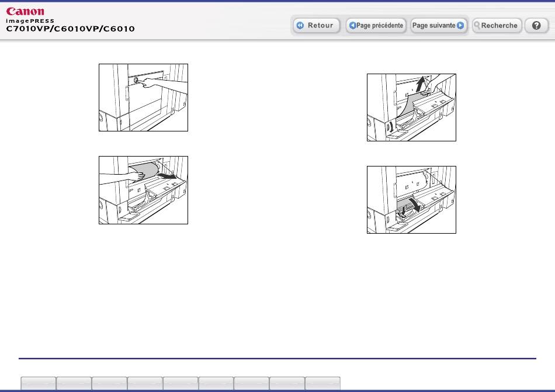Open illustration of finger pressing cover button
The image size is (555, 392).
(x=143, y=98)
